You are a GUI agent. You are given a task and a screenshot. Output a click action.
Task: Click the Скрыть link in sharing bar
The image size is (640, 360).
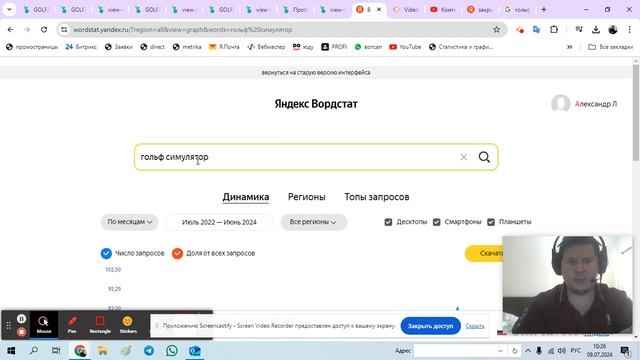tap(475, 326)
